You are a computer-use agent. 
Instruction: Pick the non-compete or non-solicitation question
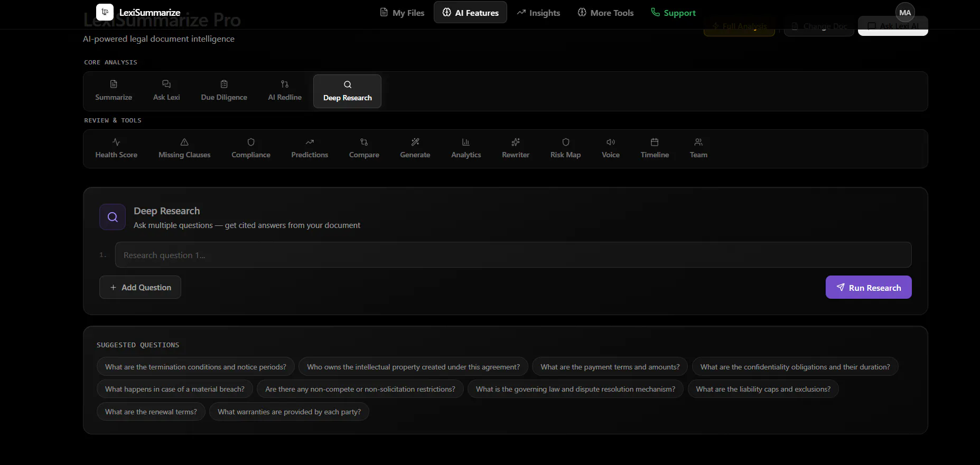(360, 389)
